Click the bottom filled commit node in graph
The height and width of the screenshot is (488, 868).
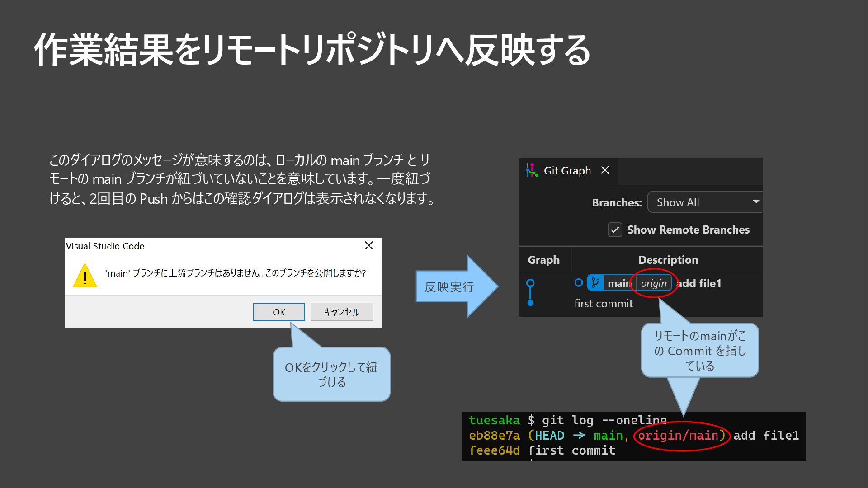tap(530, 303)
